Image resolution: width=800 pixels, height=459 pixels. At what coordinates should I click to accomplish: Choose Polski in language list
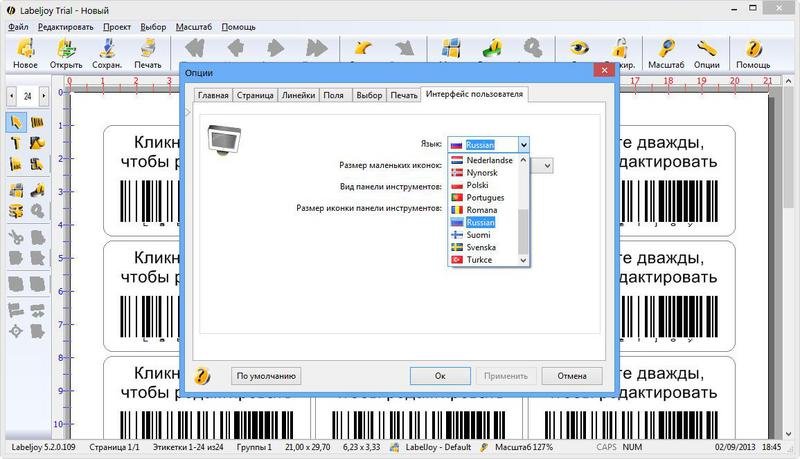pos(484,185)
